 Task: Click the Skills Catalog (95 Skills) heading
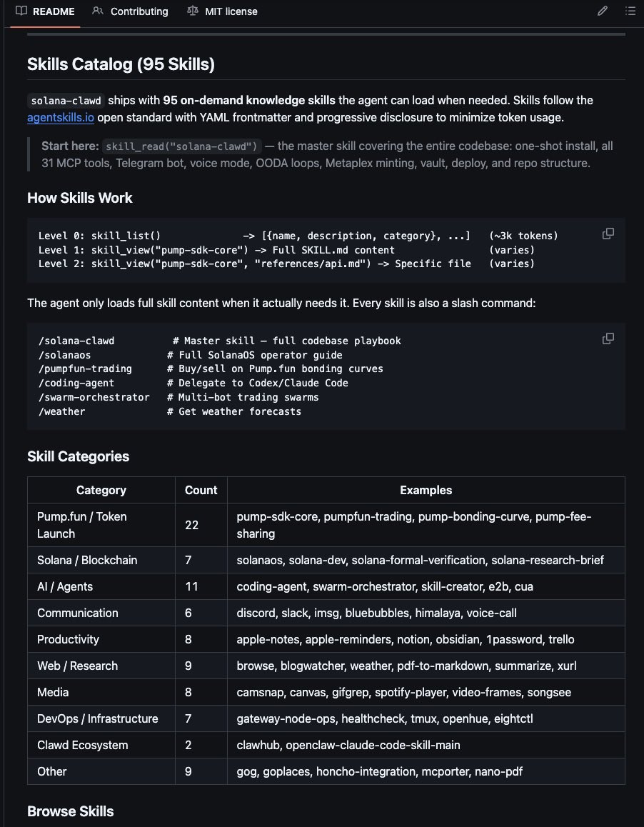coord(121,64)
